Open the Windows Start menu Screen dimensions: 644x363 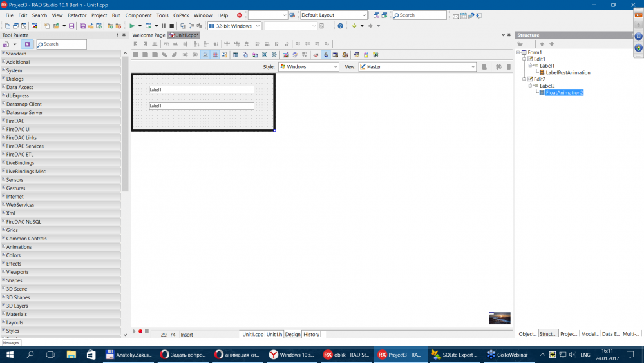(x=10, y=355)
